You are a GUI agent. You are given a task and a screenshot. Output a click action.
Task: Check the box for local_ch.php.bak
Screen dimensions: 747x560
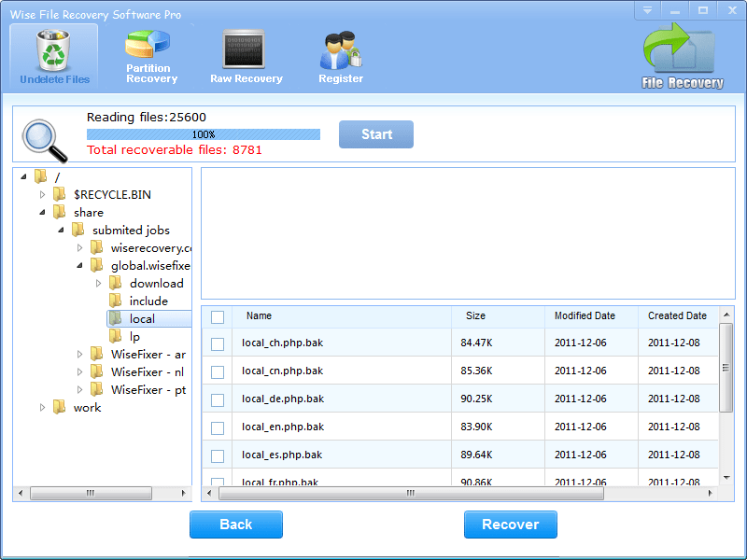[x=218, y=343]
